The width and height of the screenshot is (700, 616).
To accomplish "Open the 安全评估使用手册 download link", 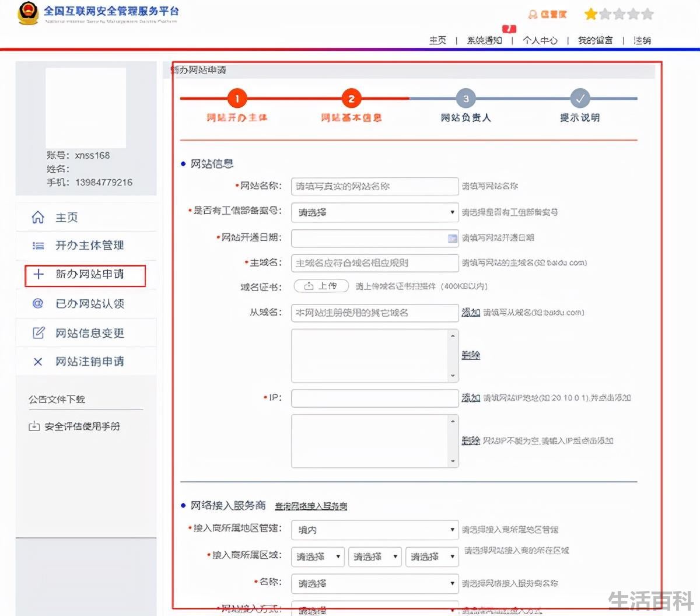I will [x=82, y=426].
